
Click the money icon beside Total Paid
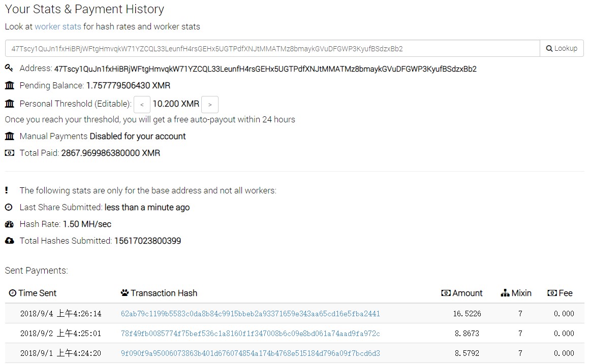9,153
